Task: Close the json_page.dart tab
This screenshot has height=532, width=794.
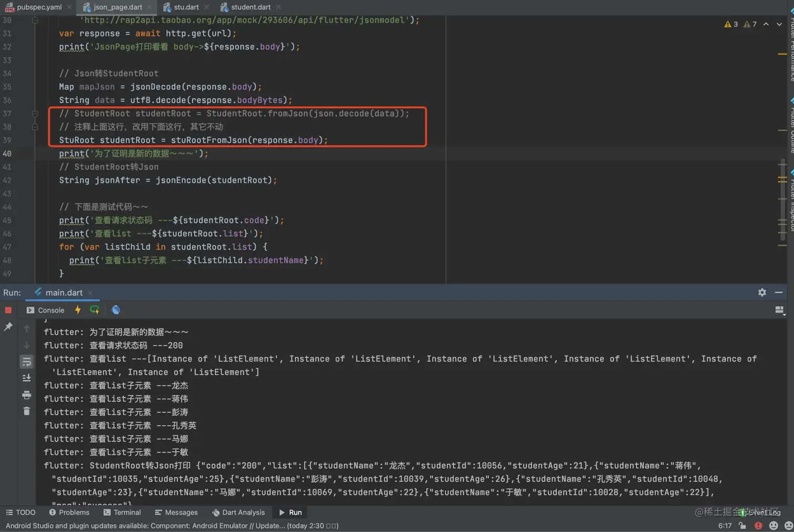Action: [150, 7]
